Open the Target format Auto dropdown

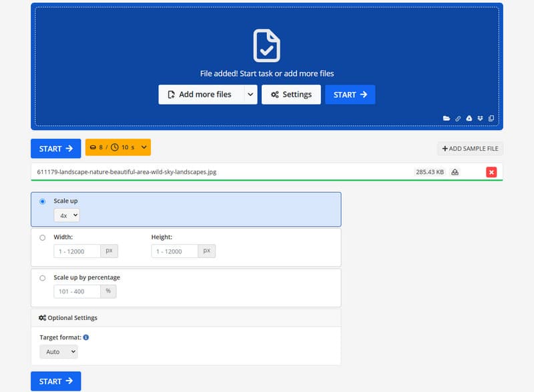pos(59,351)
